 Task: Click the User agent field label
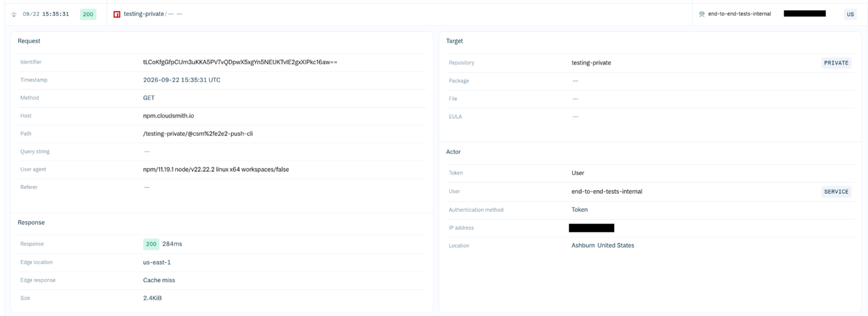coord(33,169)
